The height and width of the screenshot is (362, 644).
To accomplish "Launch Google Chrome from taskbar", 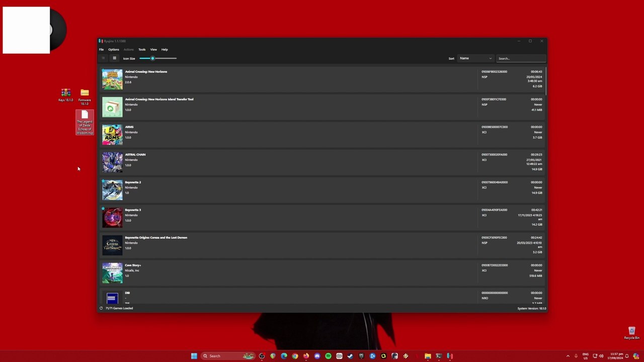I will click(295, 356).
